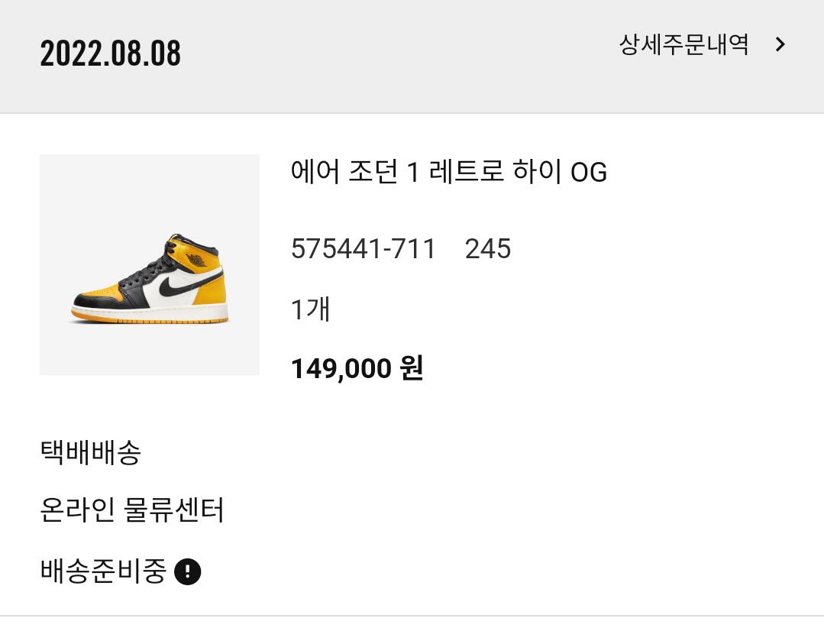This screenshot has width=824, height=644.
Task: Click the shoe size 245
Action: (488, 248)
